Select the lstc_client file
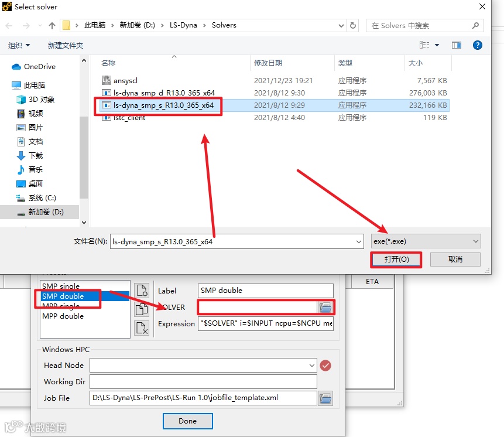This screenshot has height=437, width=504. pyautogui.click(x=129, y=118)
